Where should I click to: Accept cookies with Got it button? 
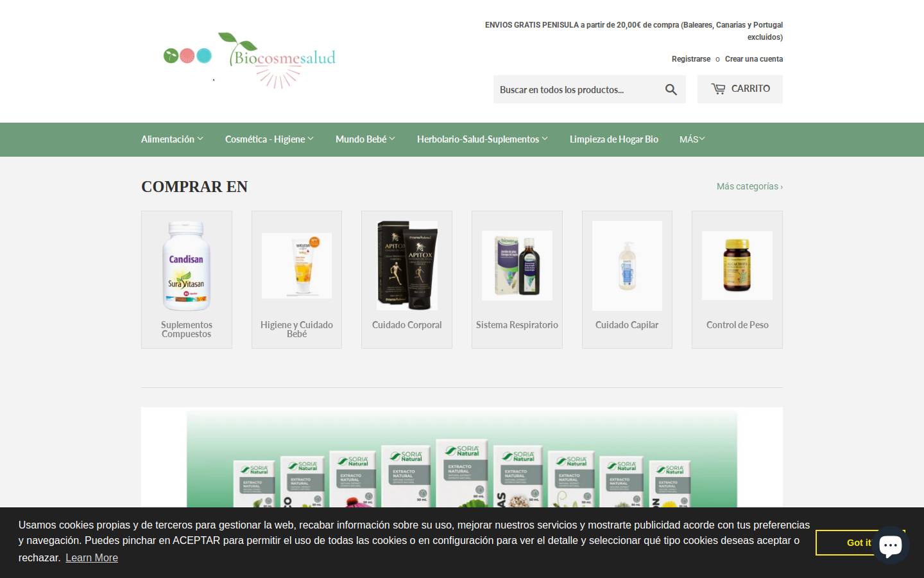tap(859, 543)
